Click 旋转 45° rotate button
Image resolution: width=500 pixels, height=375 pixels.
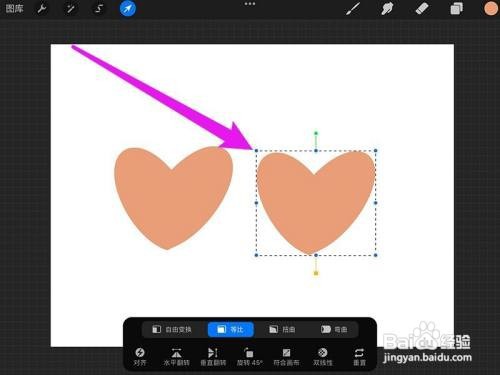[249, 356]
